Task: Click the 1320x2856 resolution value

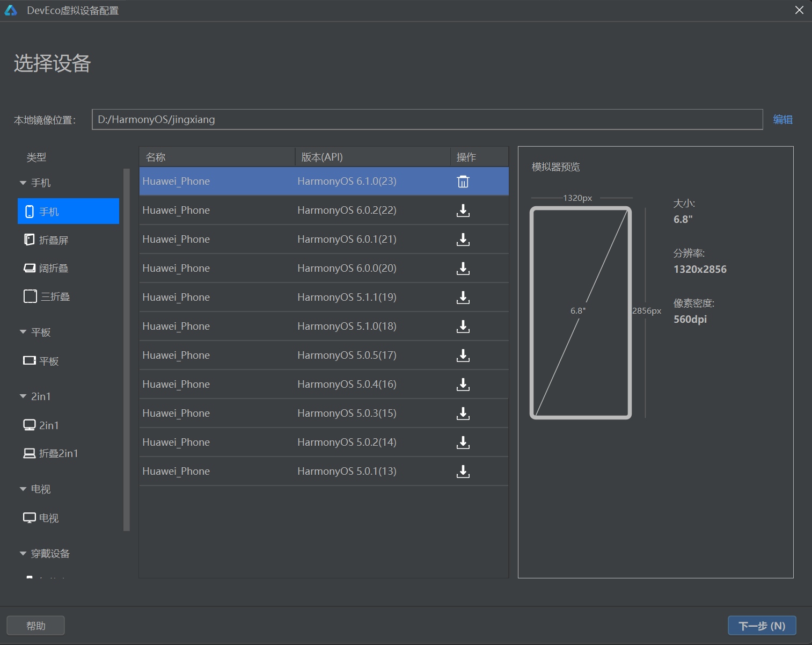Action: (x=700, y=269)
